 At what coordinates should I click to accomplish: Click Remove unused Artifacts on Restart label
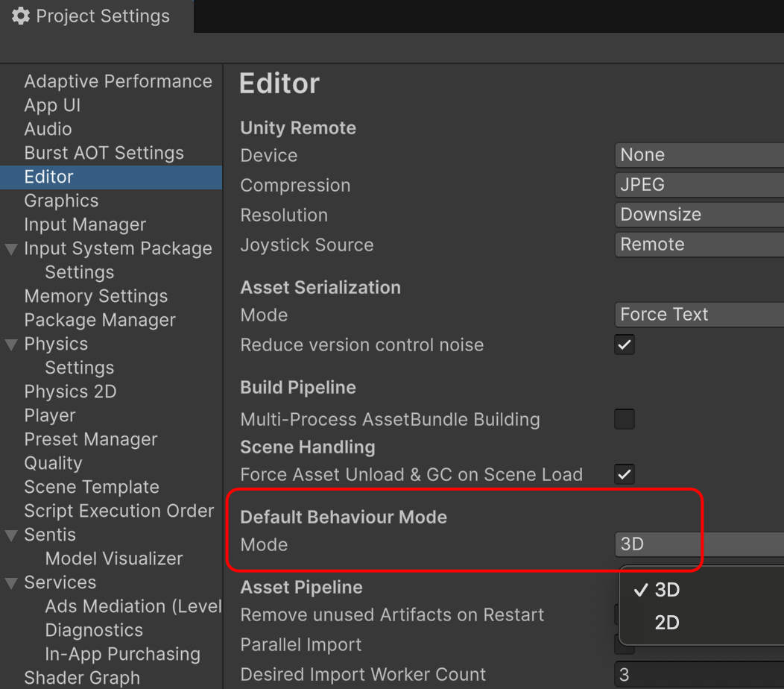coord(392,615)
